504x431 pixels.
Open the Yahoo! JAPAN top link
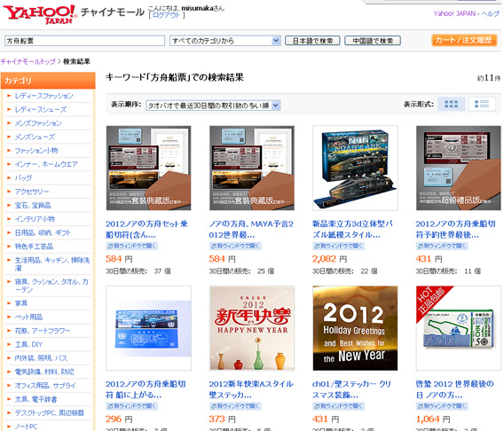(x=454, y=13)
